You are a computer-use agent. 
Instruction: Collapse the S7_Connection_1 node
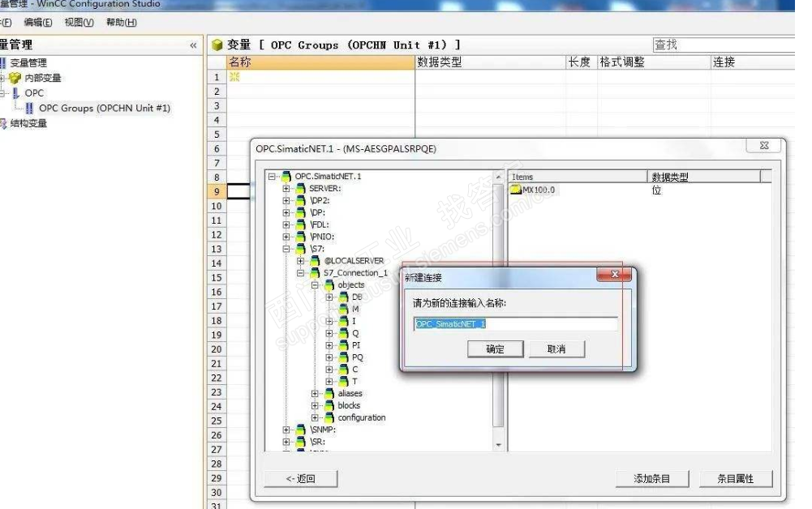pyautogui.click(x=300, y=273)
